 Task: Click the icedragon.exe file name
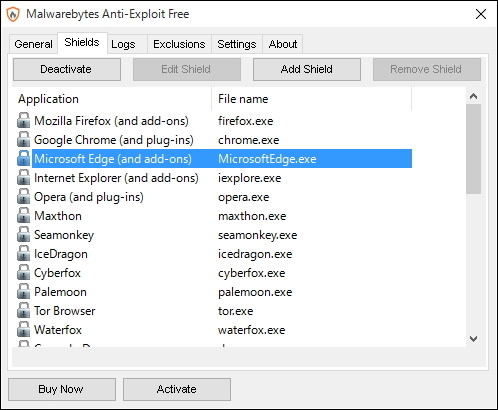point(255,254)
